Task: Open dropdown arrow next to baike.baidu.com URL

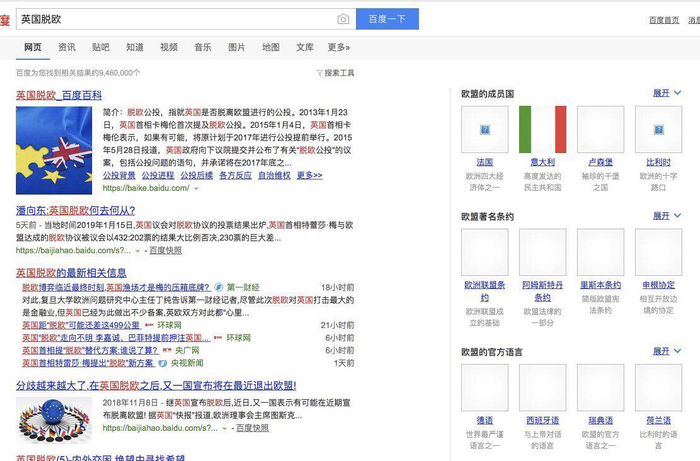Action: click(196, 188)
